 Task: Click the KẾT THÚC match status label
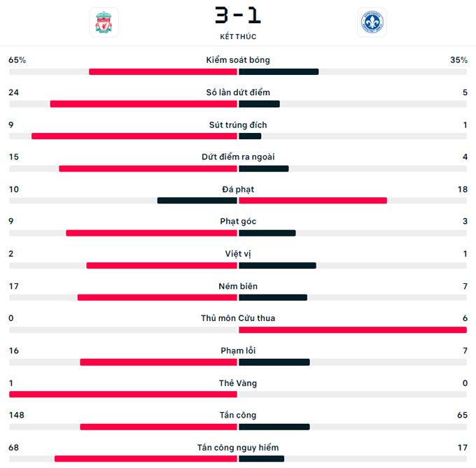238,36
